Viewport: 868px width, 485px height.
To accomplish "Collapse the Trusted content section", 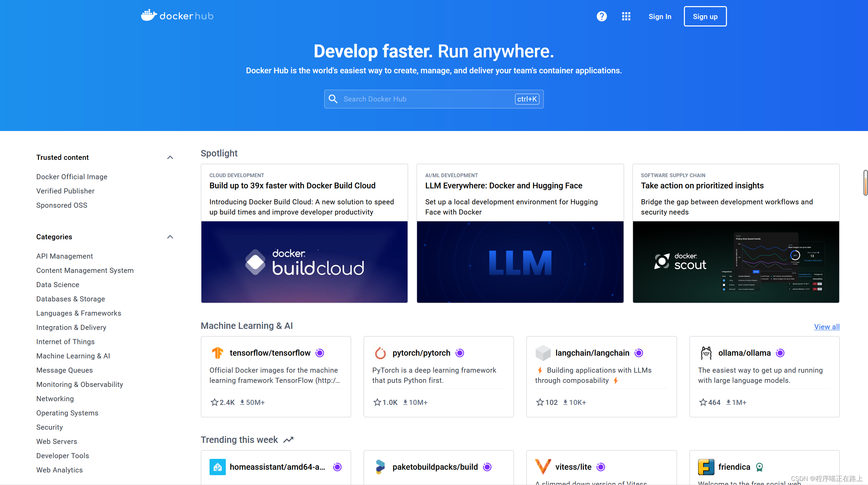I will (170, 157).
